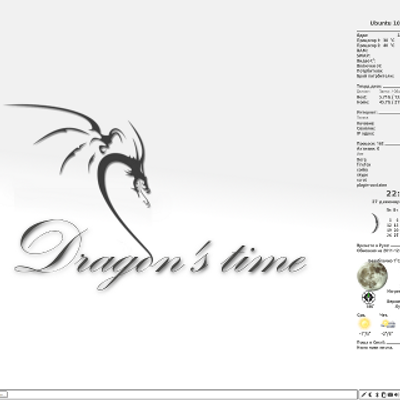Click the Ubuntu heading of the system monitor
This screenshot has height=400, width=400.
(x=385, y=23)
